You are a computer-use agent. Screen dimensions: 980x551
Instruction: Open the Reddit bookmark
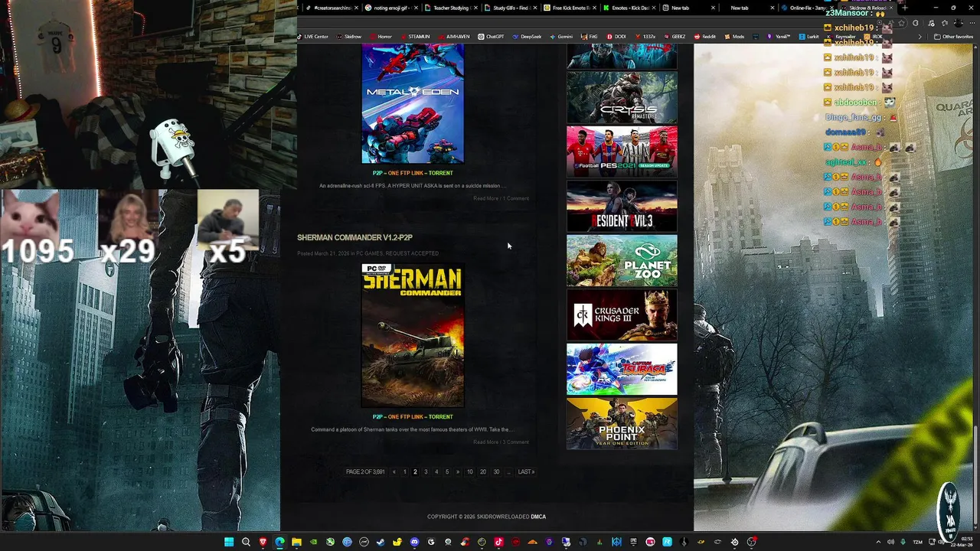[705, 37]
